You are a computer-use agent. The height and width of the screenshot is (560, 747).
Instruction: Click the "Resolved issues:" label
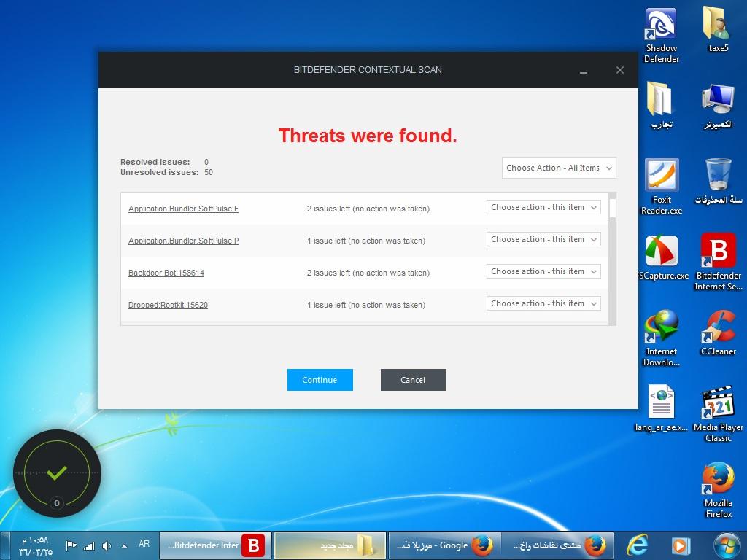coord(155,162)
